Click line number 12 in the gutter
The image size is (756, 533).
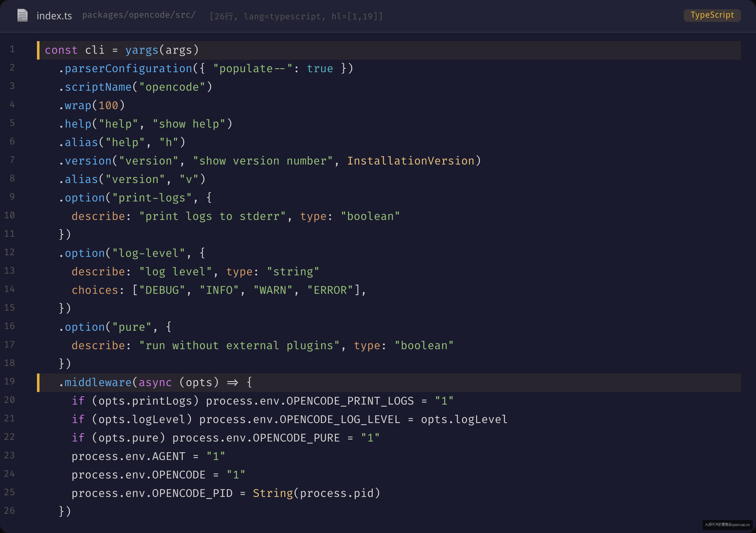(9, 252)
